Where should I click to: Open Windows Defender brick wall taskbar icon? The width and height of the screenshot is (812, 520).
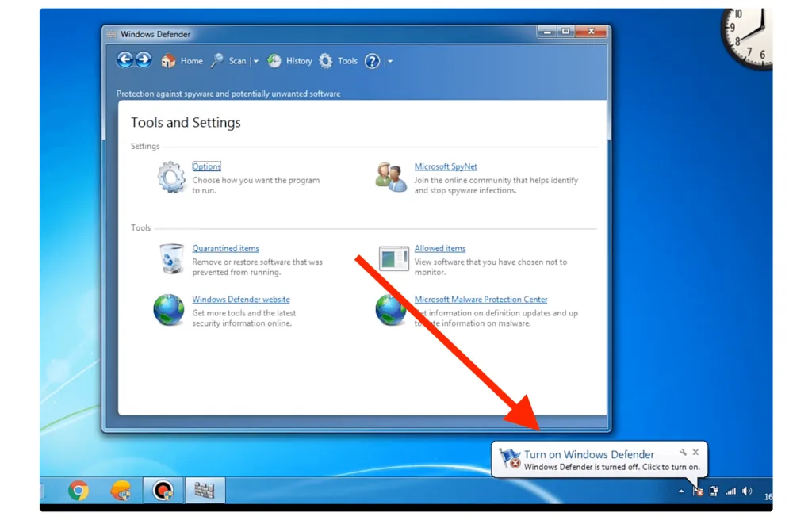[205, 490]
